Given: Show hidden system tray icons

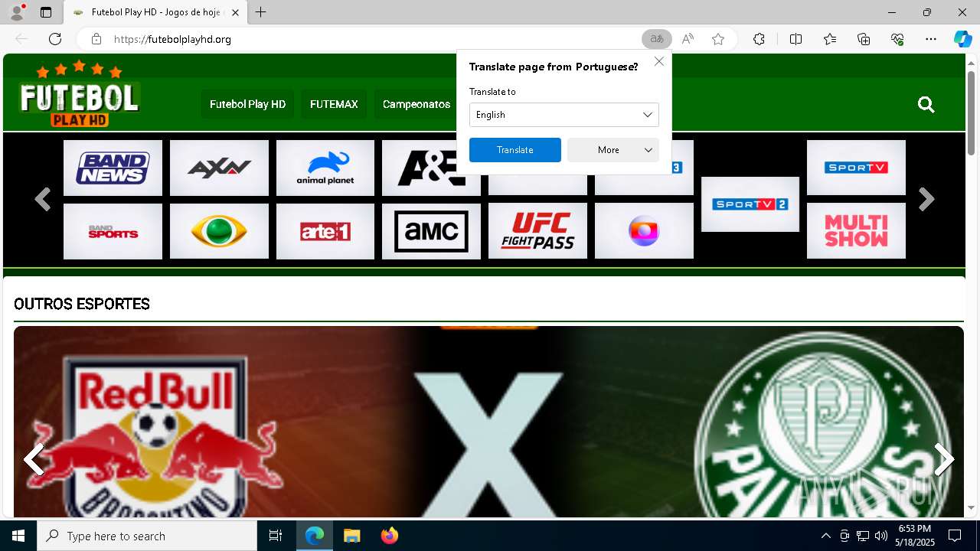Looking at the screenshot, I should [825, 536].
